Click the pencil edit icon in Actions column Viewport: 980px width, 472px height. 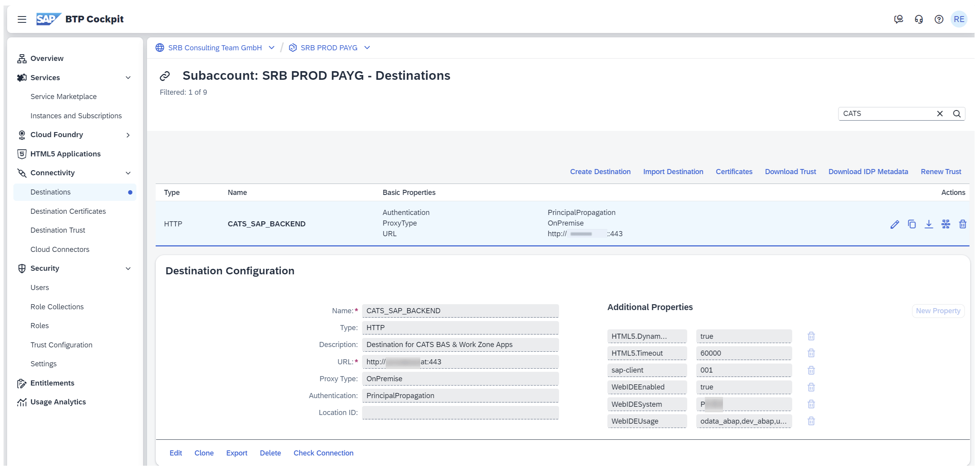click(894, 224)
